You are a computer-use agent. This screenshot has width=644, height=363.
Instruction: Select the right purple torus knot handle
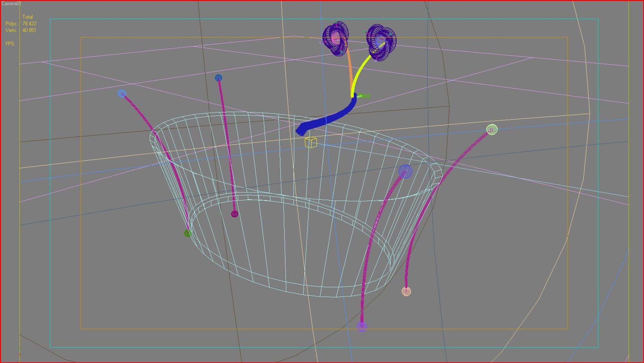coord(381,42)
